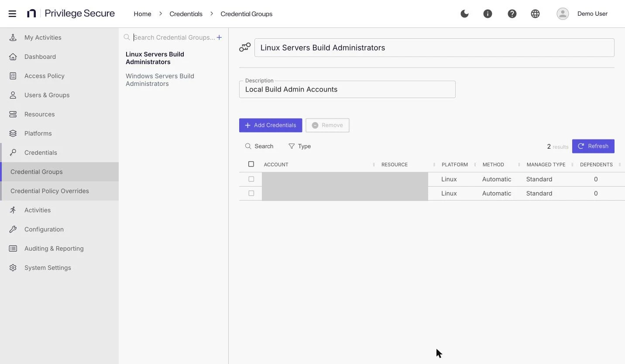Open the info circle icon
The image size is (625, 364).
coord(488,14)
